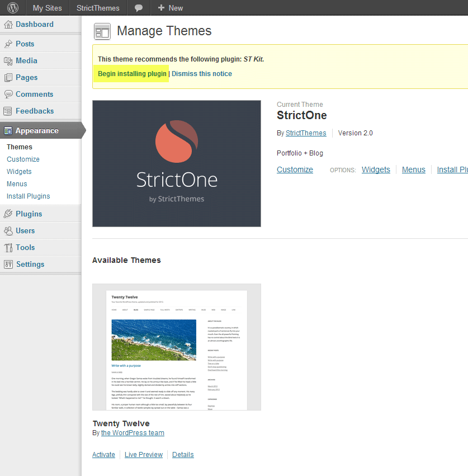Click the Settings icon in sidebar
The image size is (468, 476).
pos(8,265)
